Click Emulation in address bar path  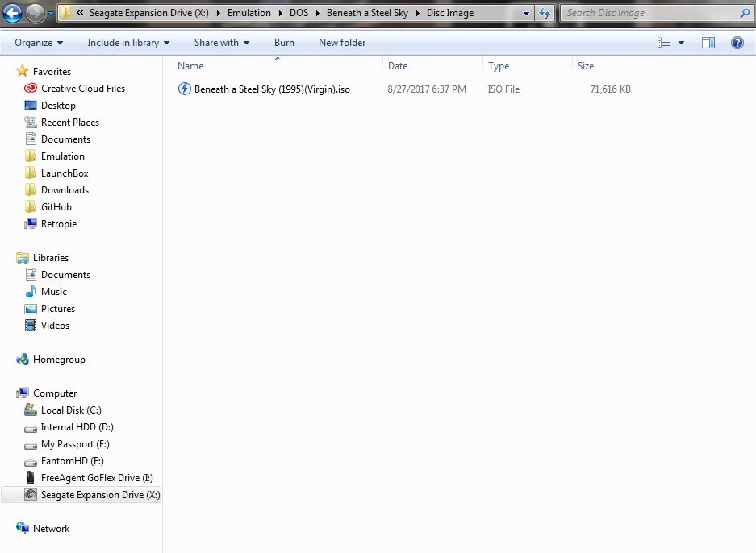coord(249,13)
